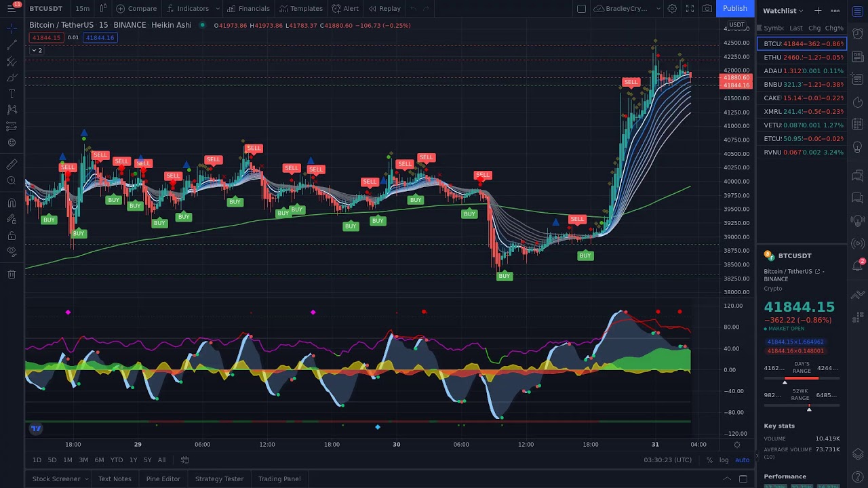The width and height of the screenshot is (868, 488).
Task: Select the crosshair cursor tool
Action: 12,28
